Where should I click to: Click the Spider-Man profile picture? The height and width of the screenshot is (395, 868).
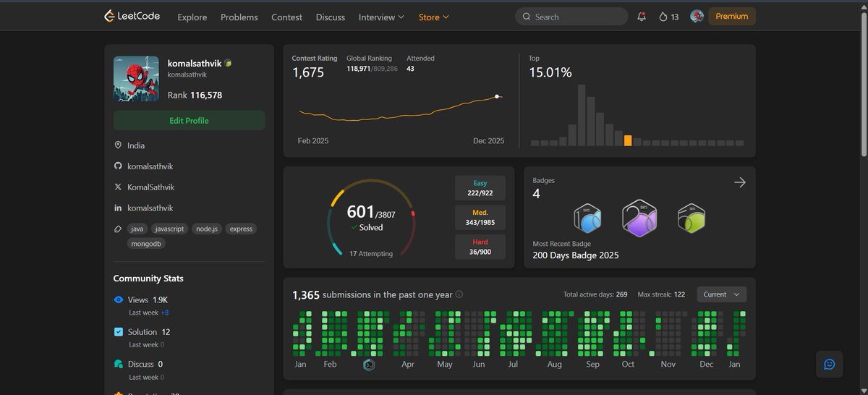(x=136, y=79)
